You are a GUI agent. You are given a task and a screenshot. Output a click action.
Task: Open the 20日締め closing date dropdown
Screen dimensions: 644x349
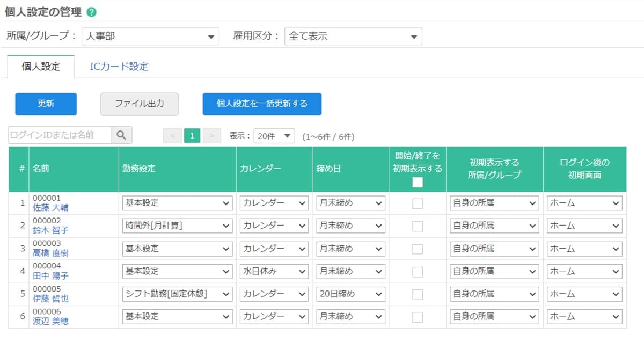pos(350,294)
